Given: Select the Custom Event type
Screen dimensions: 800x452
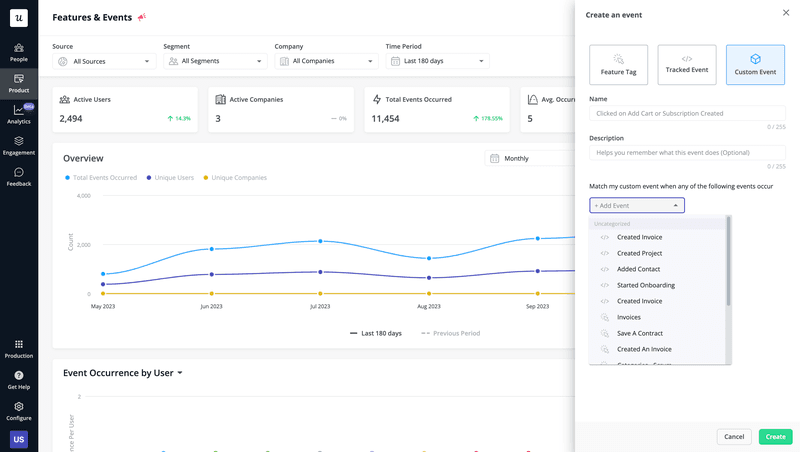Looking at the screenshot, I should (x=755, y=65).
